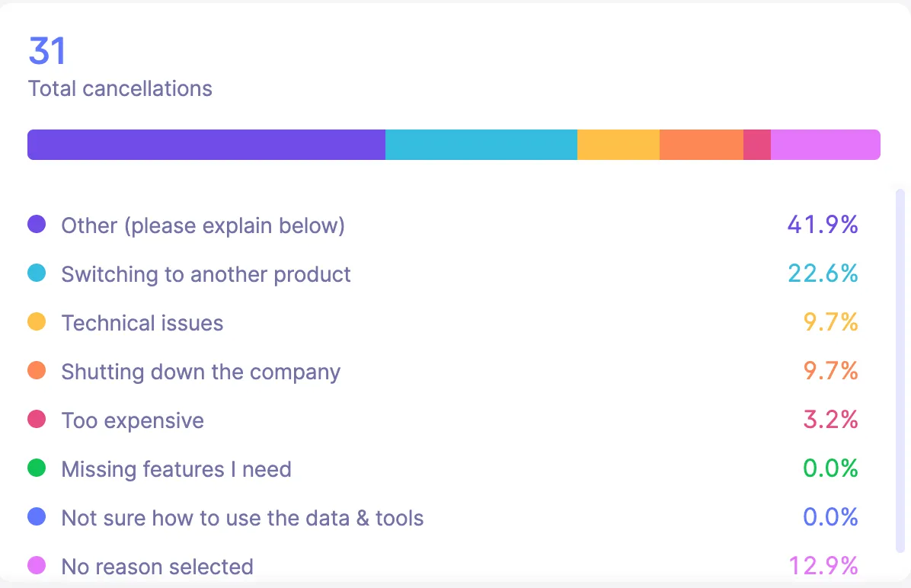Click the reasons list vertical scrollbar
Viewport: 911px width, 588px height.
coord(900,371)
